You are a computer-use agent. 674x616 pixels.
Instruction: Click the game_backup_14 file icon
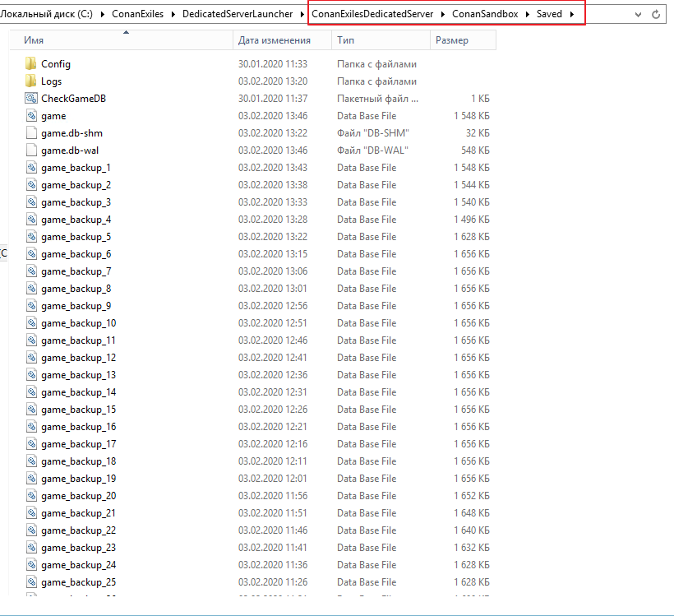(x=31, y=391)
